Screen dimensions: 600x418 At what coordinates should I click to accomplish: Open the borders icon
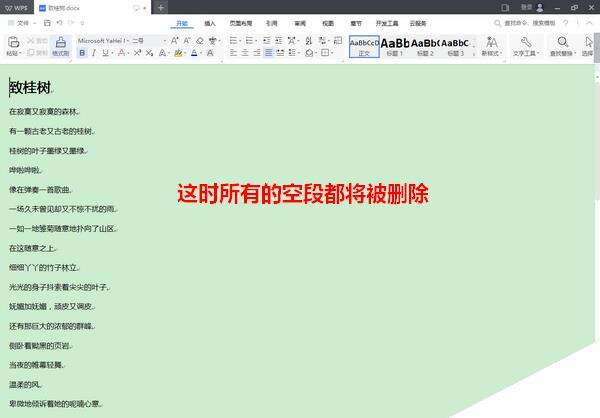325,53
